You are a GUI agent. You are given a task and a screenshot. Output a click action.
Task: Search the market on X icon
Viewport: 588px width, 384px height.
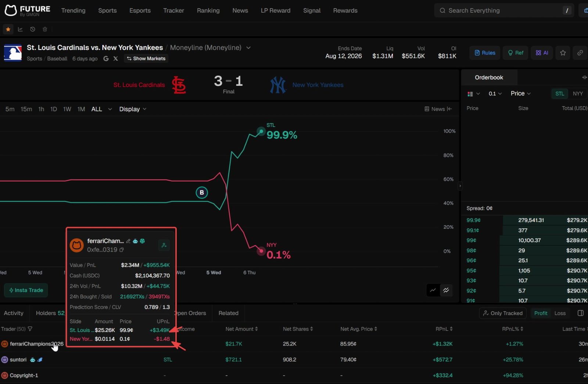point(115,58)
